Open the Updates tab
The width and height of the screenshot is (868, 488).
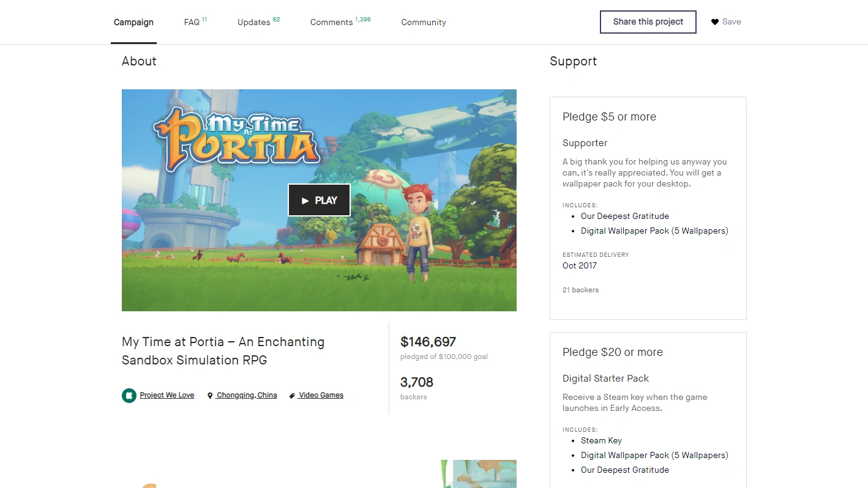point(258,22)
